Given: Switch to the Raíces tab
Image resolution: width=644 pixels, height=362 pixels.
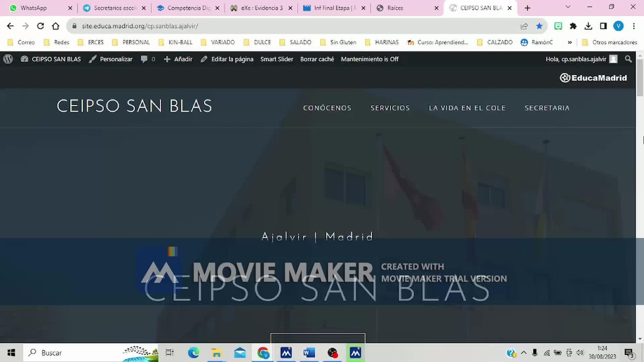Looking at the screenshot, I should (395, 8).
